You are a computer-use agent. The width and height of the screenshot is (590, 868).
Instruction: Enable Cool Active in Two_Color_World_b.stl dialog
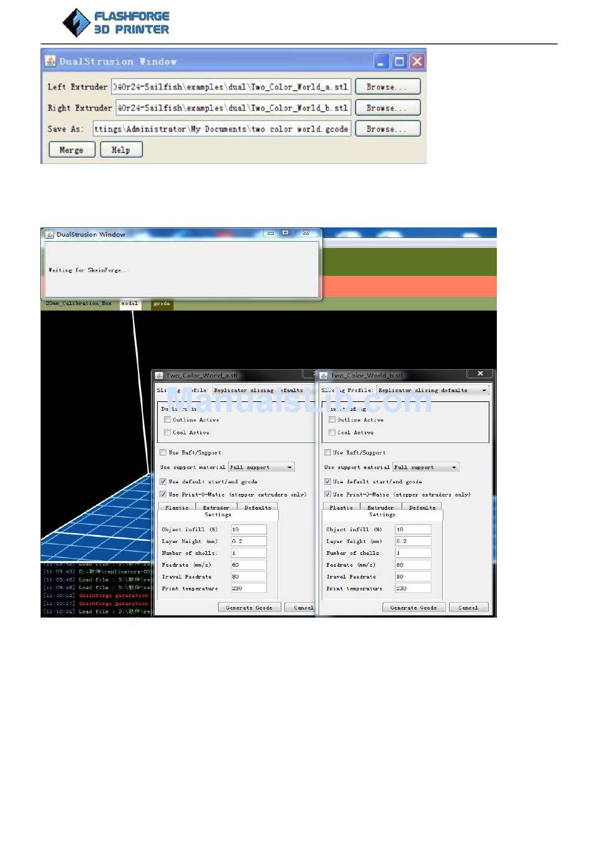click(332, 432)
